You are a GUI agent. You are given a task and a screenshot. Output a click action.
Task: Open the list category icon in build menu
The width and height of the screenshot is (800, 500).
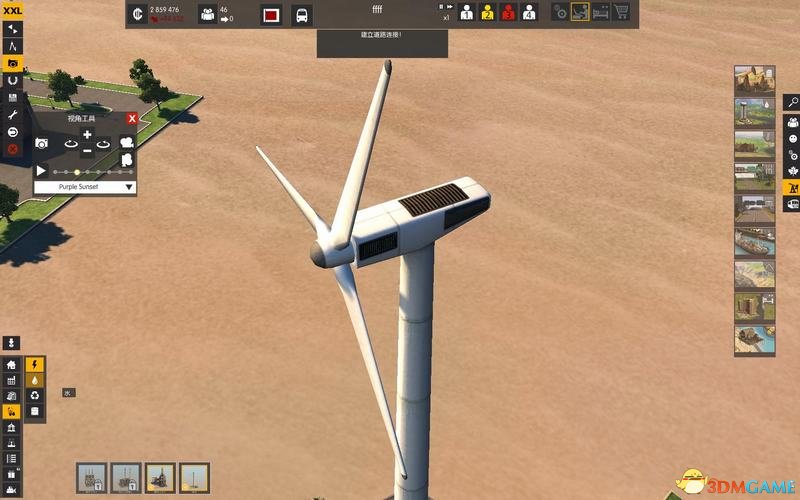[x=11, y=459]
